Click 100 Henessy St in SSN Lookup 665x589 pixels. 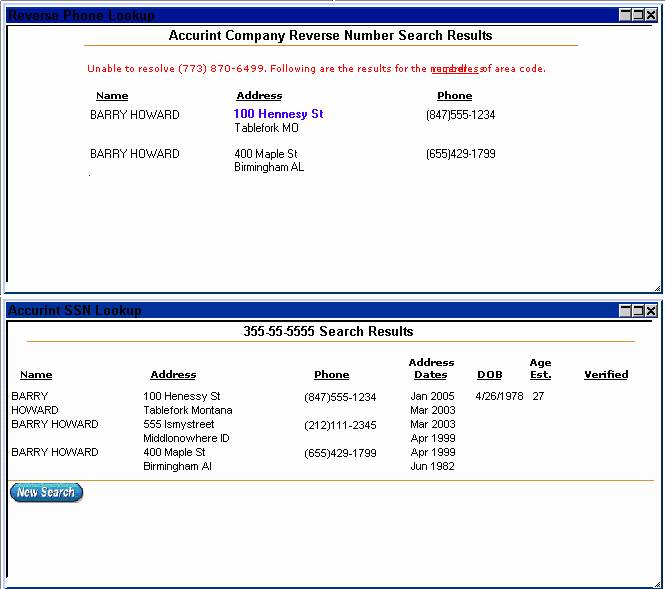coord(182,396)
